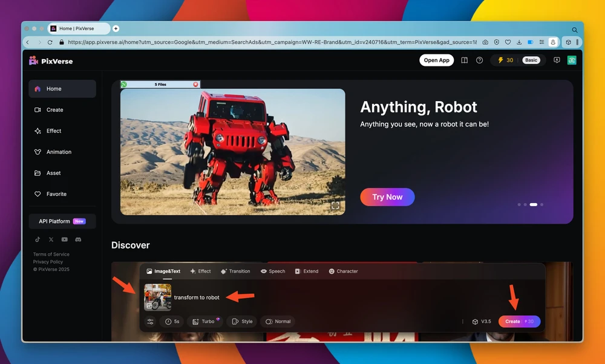Open the settings sliders icon in prompt bar
Screen dimensions: 605x364
(150, 322)
